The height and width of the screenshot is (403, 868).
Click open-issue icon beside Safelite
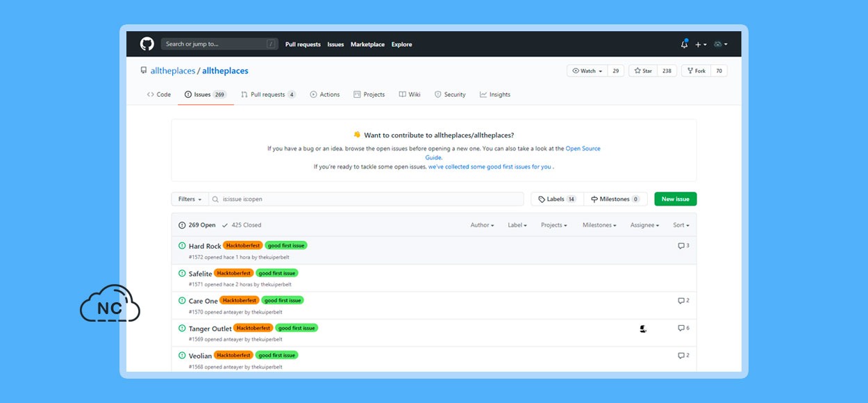pyautogui.click(x=182, y=273)
